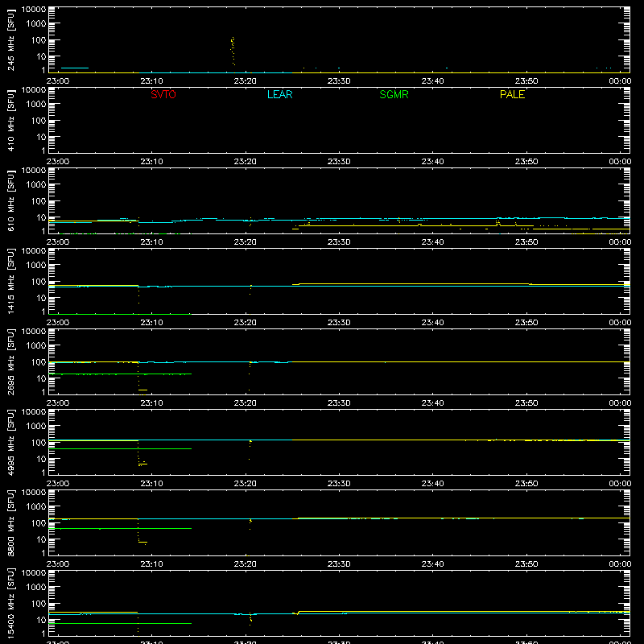The height and width of the screenshot is (644, 644).
Task: Click the 100 y-axis label of 2695 MHz panel
Action: [39, 362]
